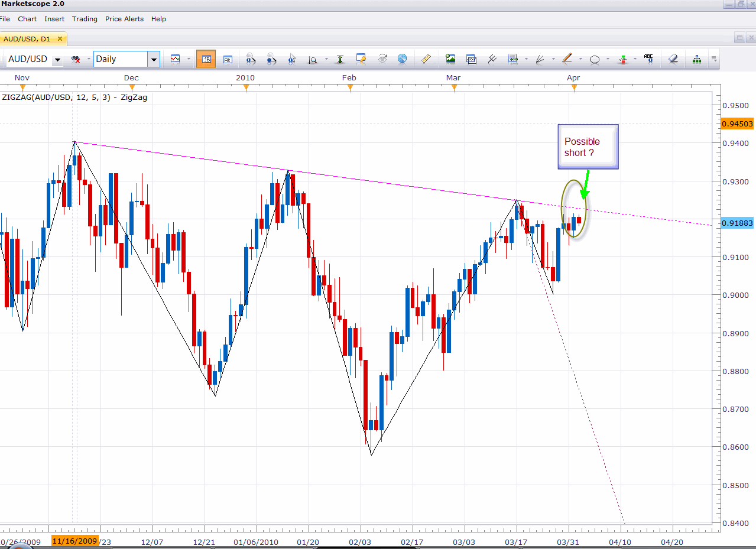Image resolution: width=756 pixels, height=549 pixels.
Task: Click the ABC text label tool
Action: pyautogui.click(x=648, y=59)
